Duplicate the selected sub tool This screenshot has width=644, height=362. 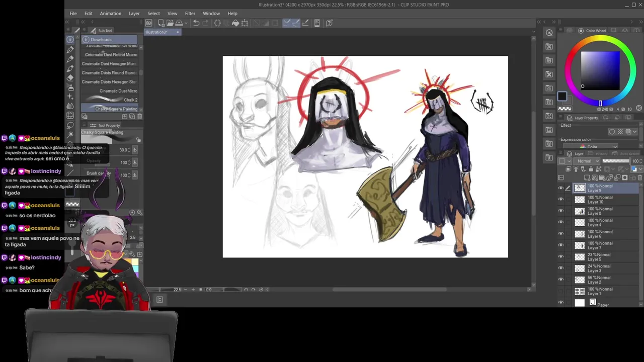coord(132,117)
